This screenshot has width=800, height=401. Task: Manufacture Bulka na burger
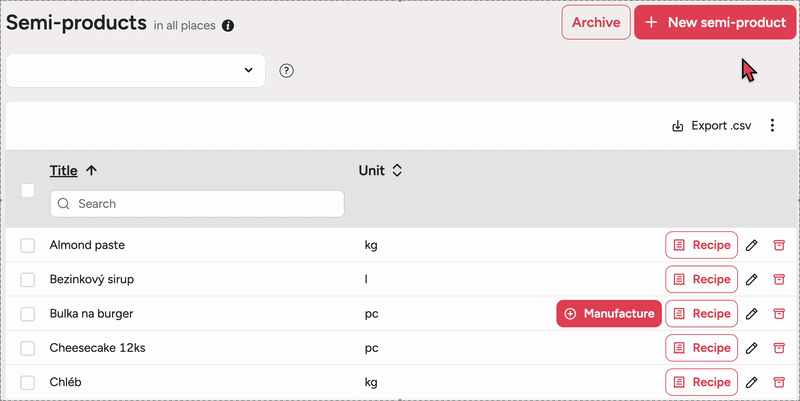click(x=609, y=314)
